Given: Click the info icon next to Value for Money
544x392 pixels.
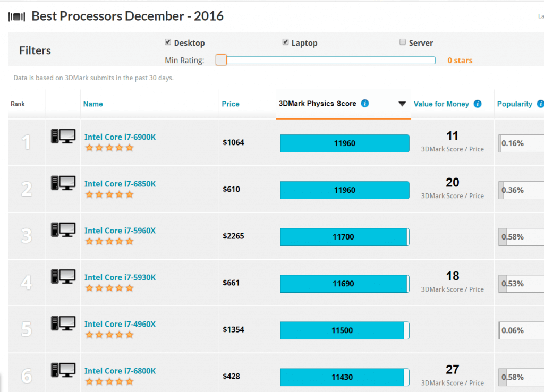Looking at the screenshot, I should click(x=478, y=104).
